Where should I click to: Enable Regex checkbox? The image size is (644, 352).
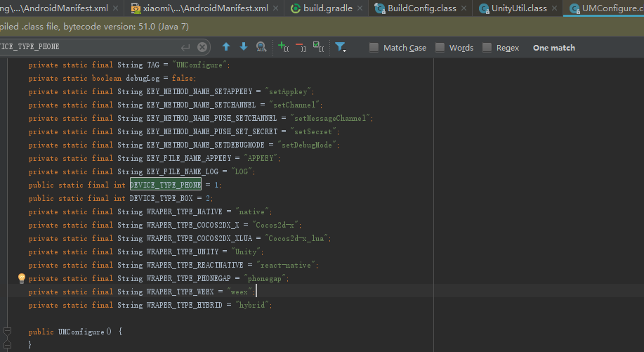[x=487, y=48]
